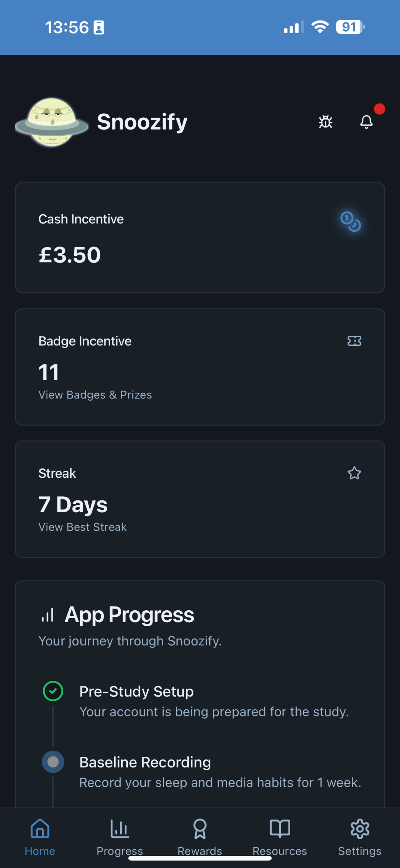Tap the bug report icon
Image resolution: width=400 pixels, height=868 pixels.
tap(325, 122)
